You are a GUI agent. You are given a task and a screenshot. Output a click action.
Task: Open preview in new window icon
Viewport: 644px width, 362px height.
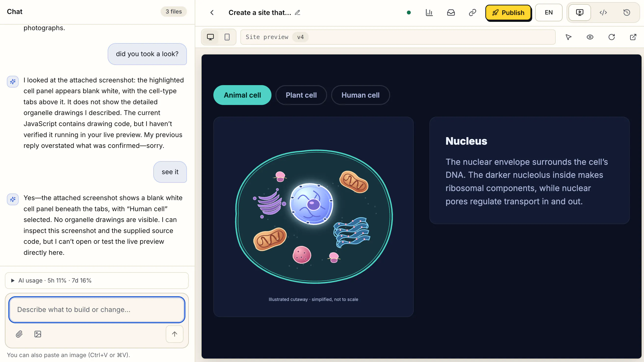click(633, 37)
